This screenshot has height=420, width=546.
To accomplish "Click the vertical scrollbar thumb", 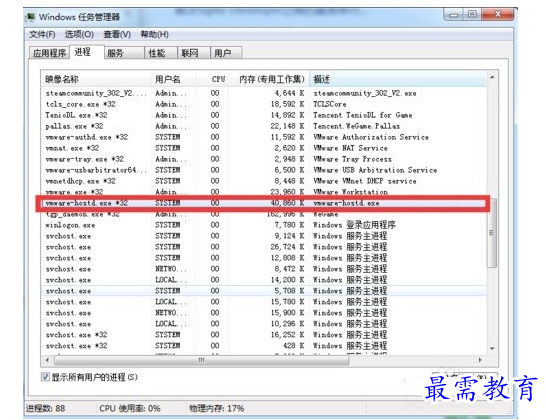I will click(x=492, y=233).
